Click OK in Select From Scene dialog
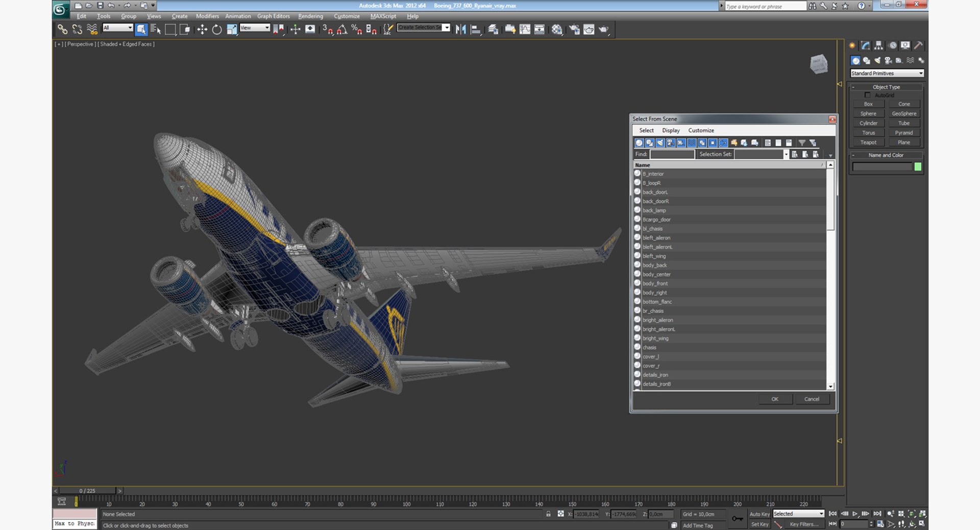Image resolution: width=980 pixels, height=530 pixels. (775, 399)
